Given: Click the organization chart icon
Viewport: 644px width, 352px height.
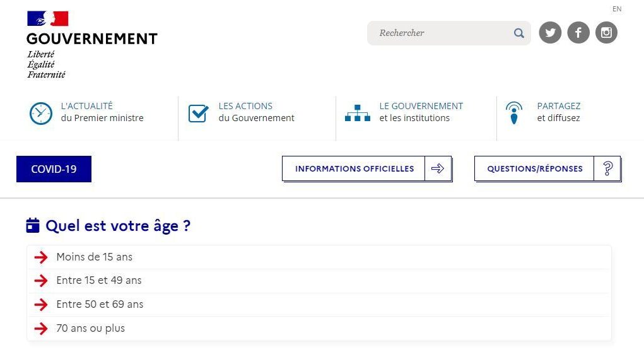Looking at the screenshot, I should click(x=358, y=113).
